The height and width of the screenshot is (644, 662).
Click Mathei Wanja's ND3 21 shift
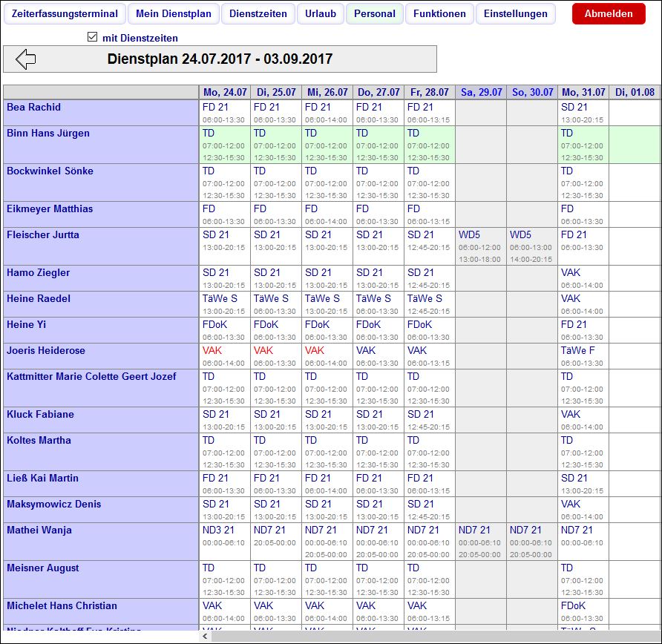(218, 530)
